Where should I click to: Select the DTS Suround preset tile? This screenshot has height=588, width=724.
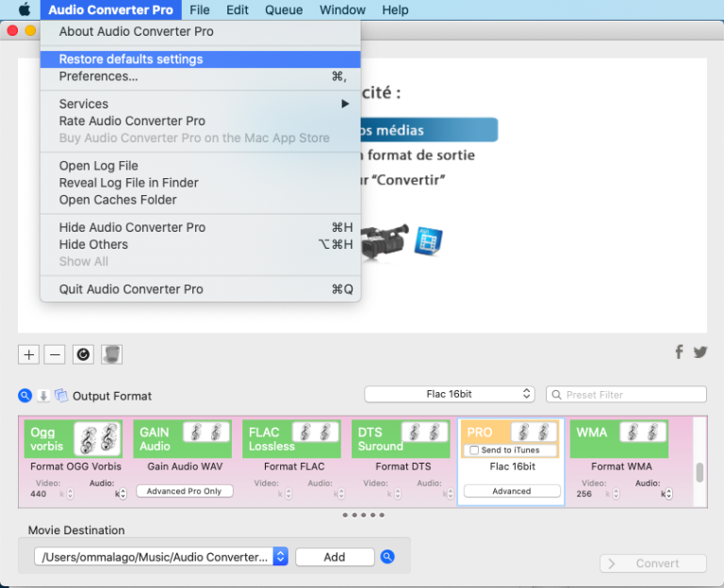401,439
